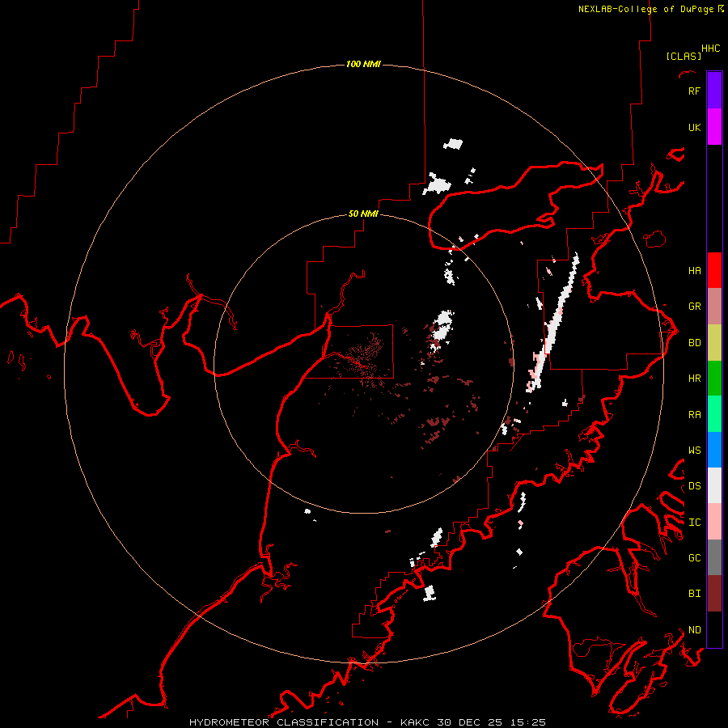The width and height of the screenshot is (728, 728).
Task: Click the [CLAS] legend heading
Action: (x=684, y=56)
